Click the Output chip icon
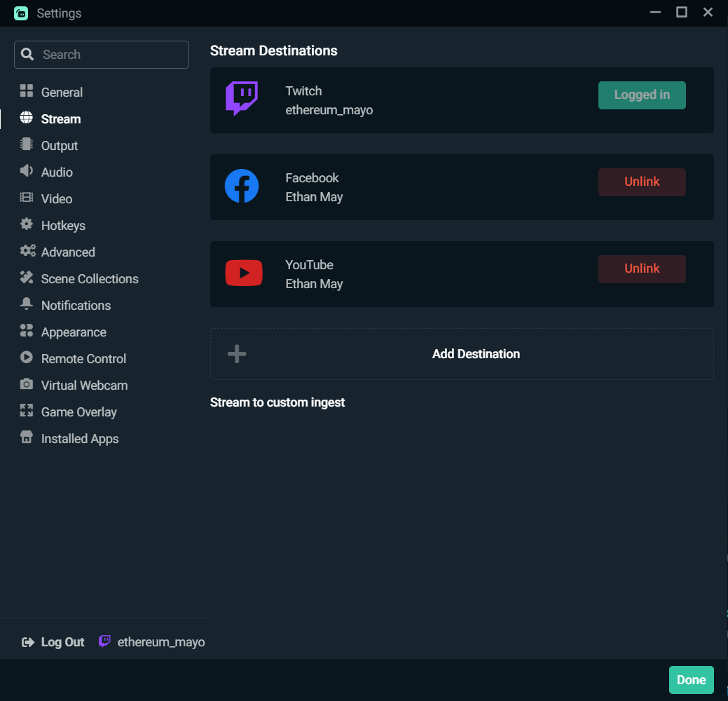The width and height of the screenshot is (728, 701). (x=27, y=144)
